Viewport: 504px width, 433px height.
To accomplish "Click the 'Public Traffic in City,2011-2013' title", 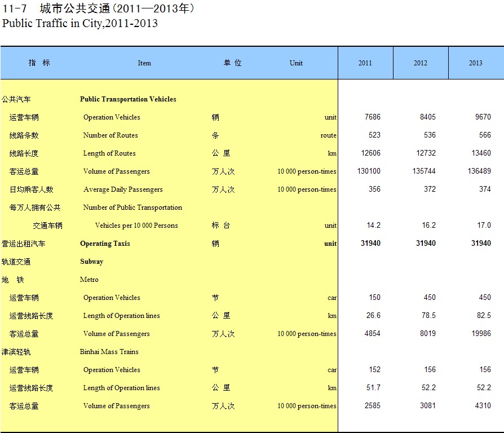I will click(x=80, y=24).
